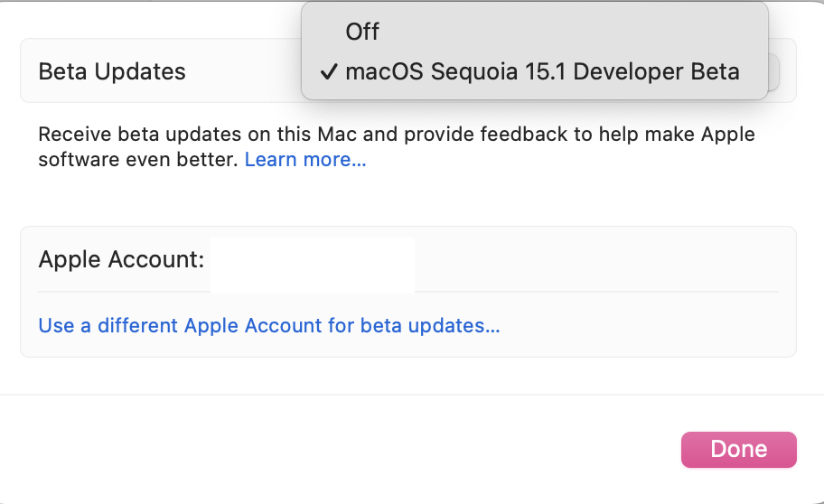Click the Beta Updates label
The image size is (824, 504).
(x=112, y=71)
